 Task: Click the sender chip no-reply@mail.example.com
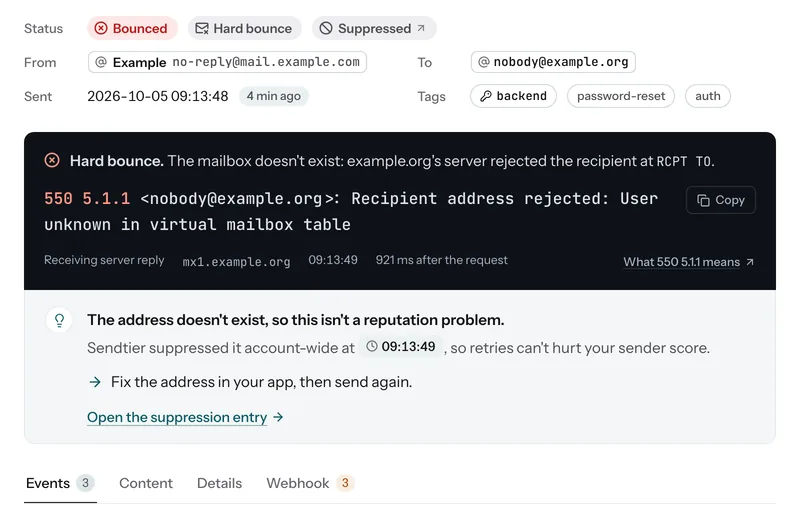[227, 62]
